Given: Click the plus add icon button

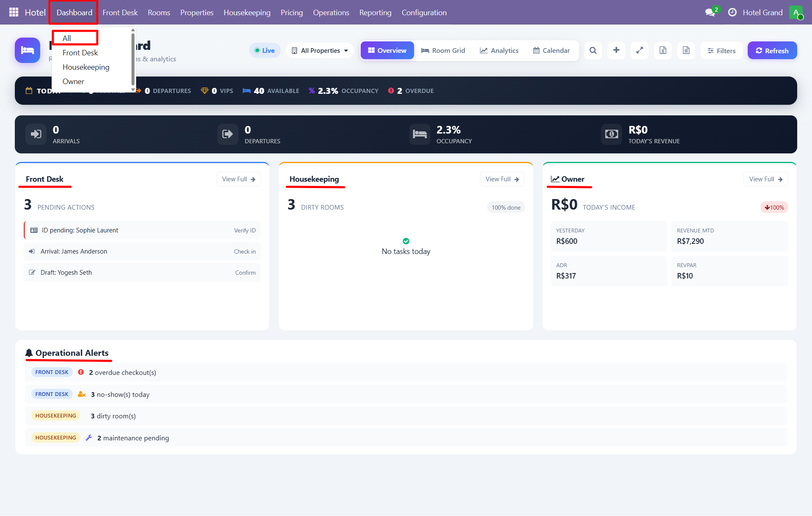Looking at the screenshot, I should point(616,51).
